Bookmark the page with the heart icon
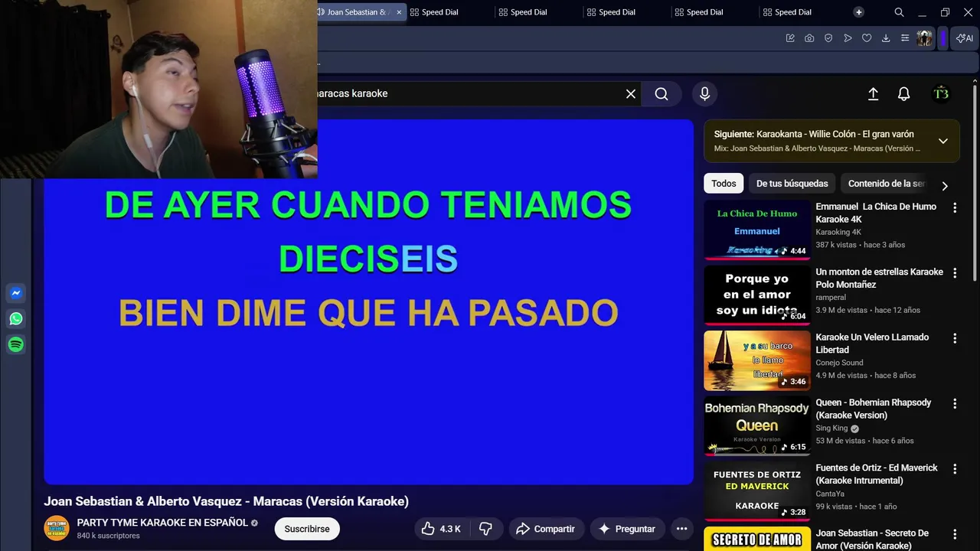 (x=867, y=38)
